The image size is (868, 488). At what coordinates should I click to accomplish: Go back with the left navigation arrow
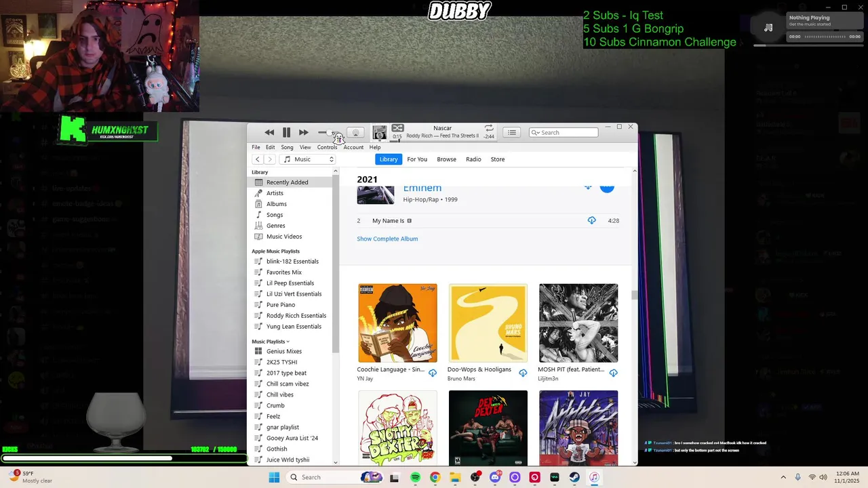258,159
